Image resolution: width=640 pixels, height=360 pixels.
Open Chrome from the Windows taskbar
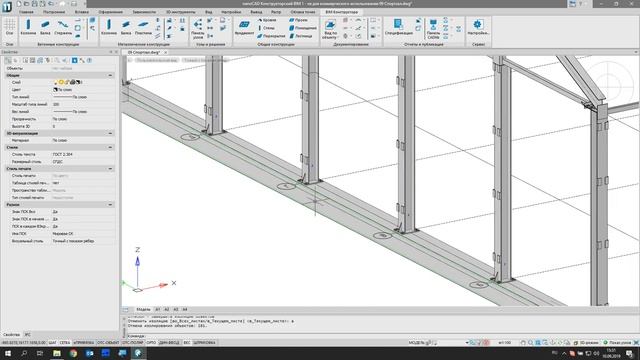[73, 353]
